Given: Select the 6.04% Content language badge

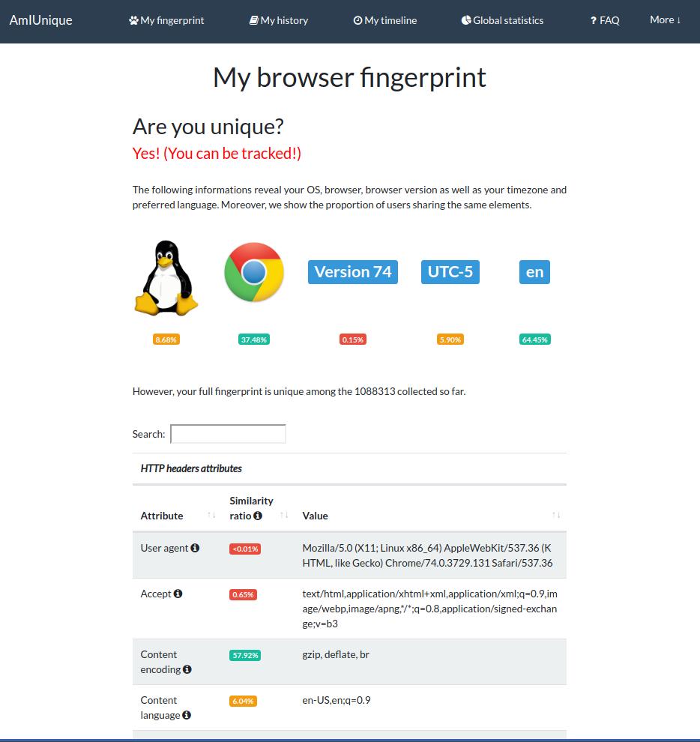Looking at the screenshot, I should point(244,701).
